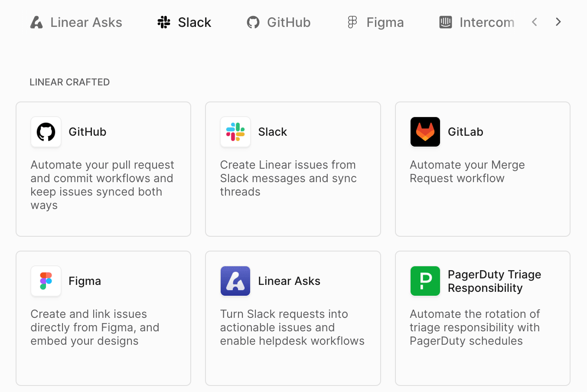The width and height of the screenshot is (587, 392).
Task: Click the Figma tab icon
Action: [x=352, y=22]
